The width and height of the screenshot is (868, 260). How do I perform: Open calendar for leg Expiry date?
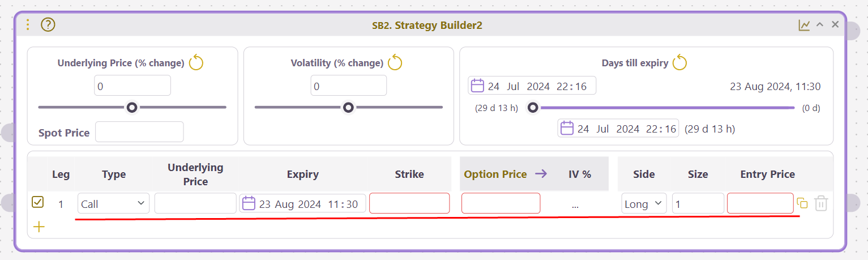point(249,203)
